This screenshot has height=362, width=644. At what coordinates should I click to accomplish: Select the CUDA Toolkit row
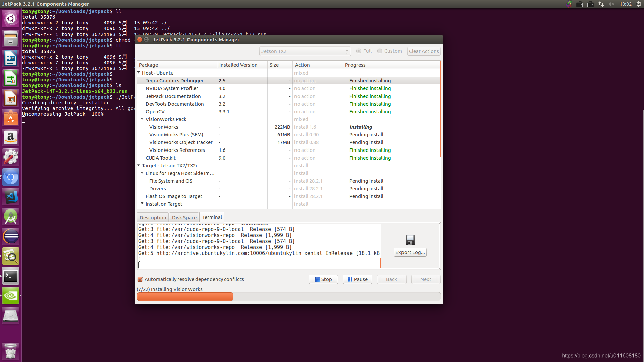coord(288,158)
